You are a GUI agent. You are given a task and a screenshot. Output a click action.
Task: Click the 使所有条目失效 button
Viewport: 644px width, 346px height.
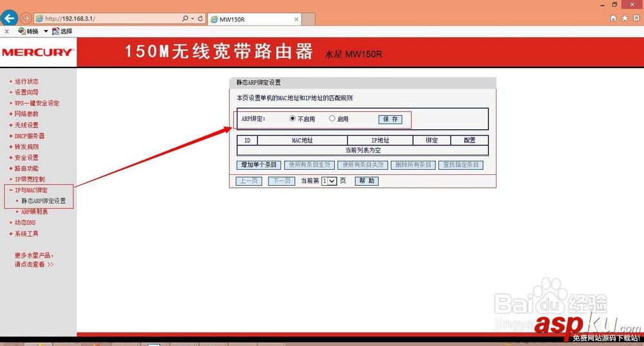tap(363, 165)
